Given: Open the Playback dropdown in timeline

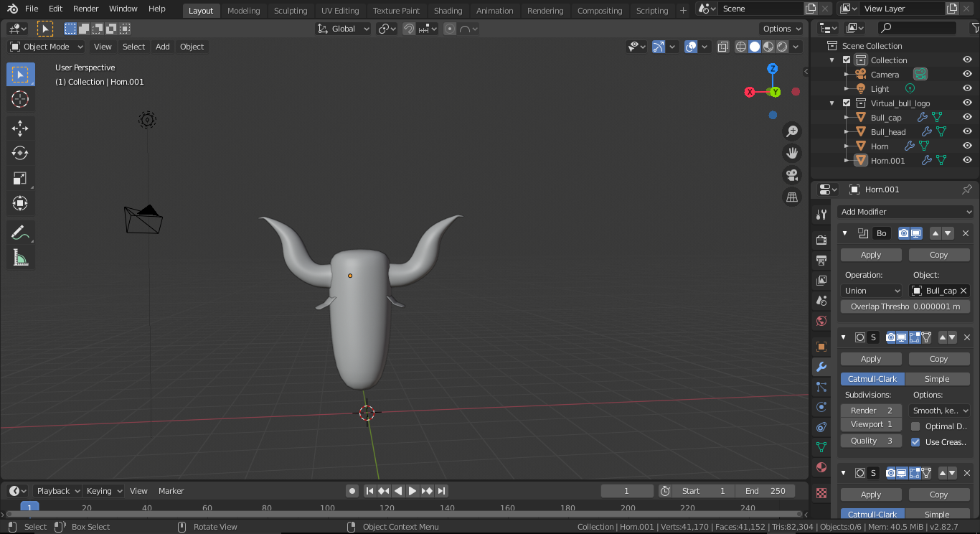Looking at the screenshot, I should [x=58, y=491].
